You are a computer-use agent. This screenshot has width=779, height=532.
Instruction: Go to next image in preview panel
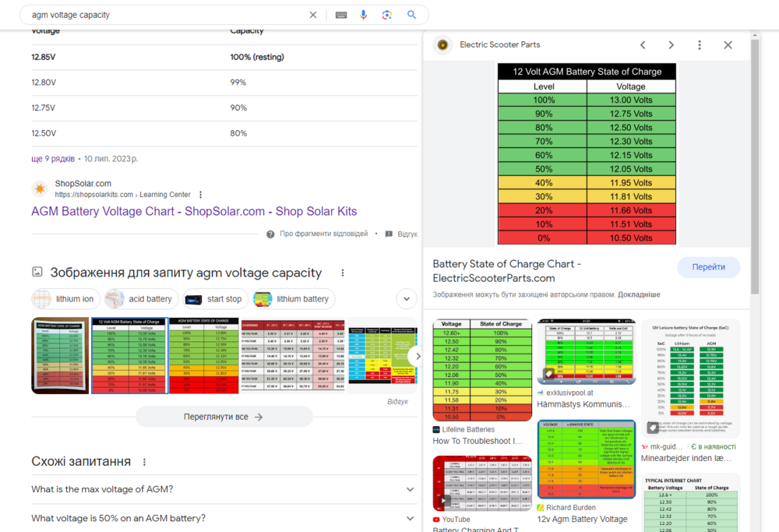671,45
